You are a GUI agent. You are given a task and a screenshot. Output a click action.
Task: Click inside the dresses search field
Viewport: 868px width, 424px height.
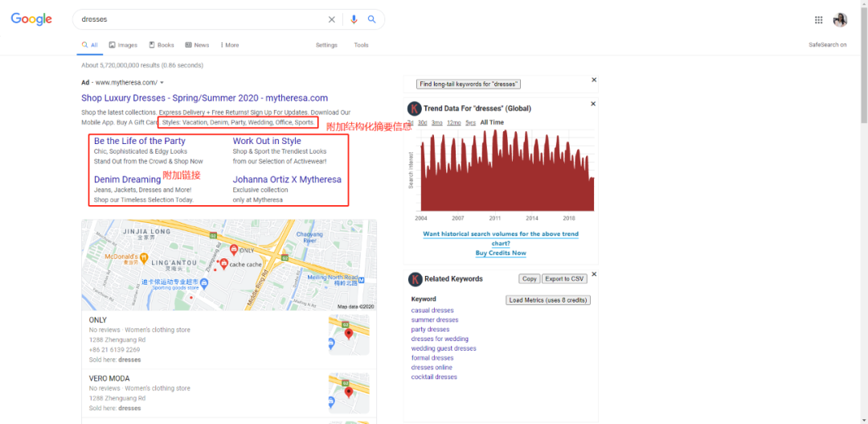point(199,19)
